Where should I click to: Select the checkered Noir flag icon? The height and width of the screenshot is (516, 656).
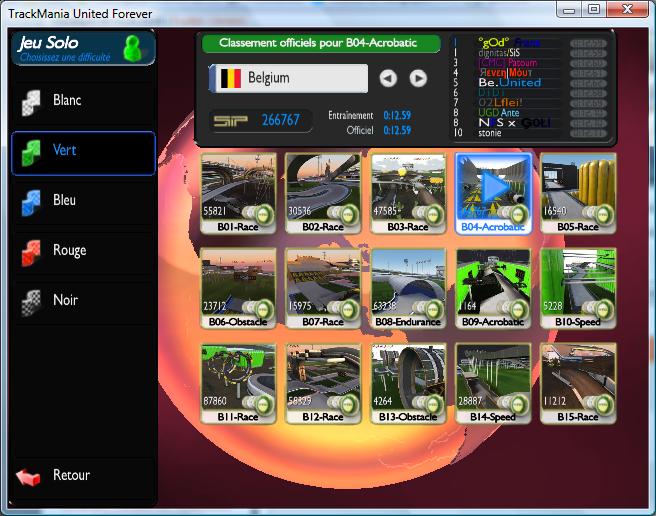pos(32,302)
